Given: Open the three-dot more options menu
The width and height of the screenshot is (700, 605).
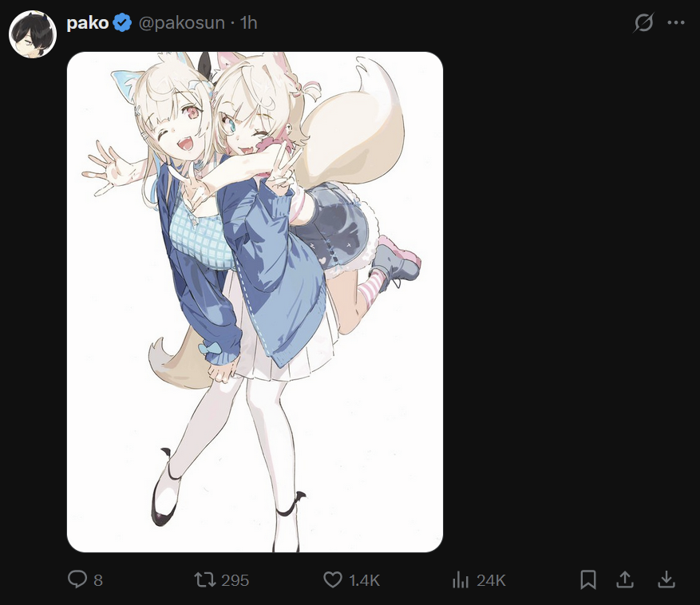Looking at the screenshot, I should tap(676, 23).
